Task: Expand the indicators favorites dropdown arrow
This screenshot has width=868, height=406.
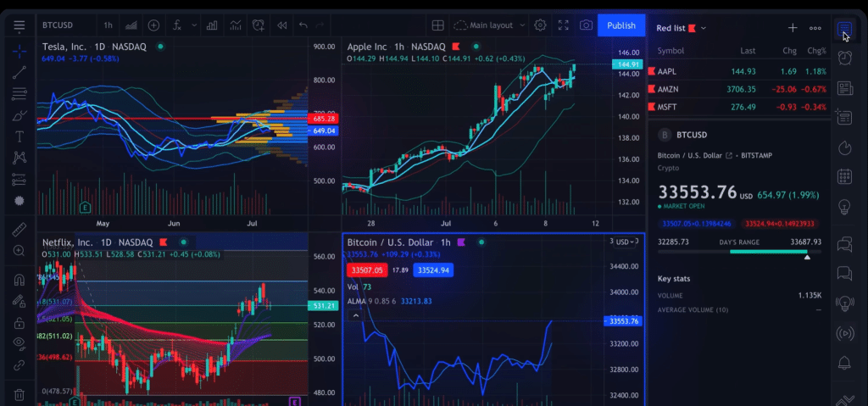Action: [194, 25]
